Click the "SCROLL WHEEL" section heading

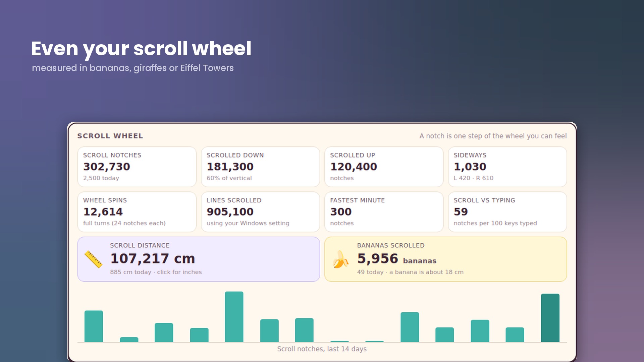(110, 136)
